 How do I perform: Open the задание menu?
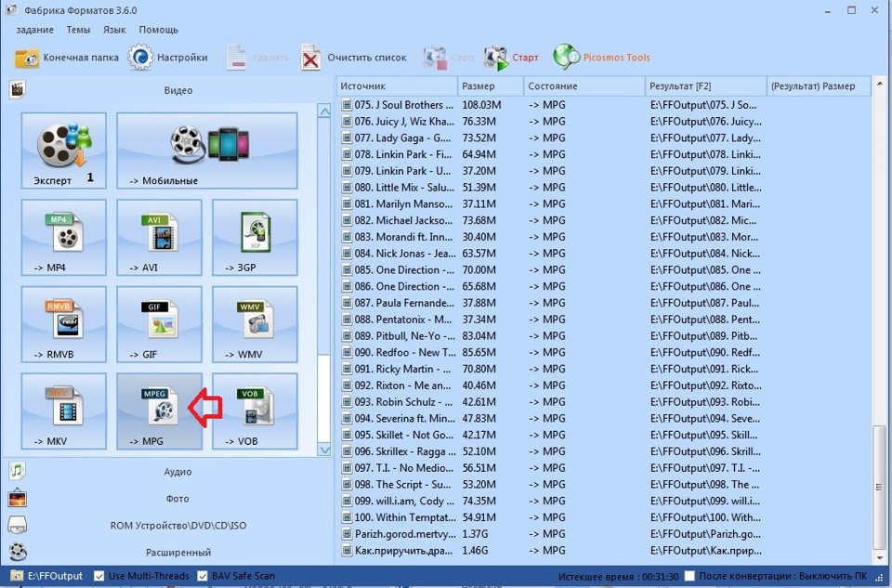pos(34,30)
